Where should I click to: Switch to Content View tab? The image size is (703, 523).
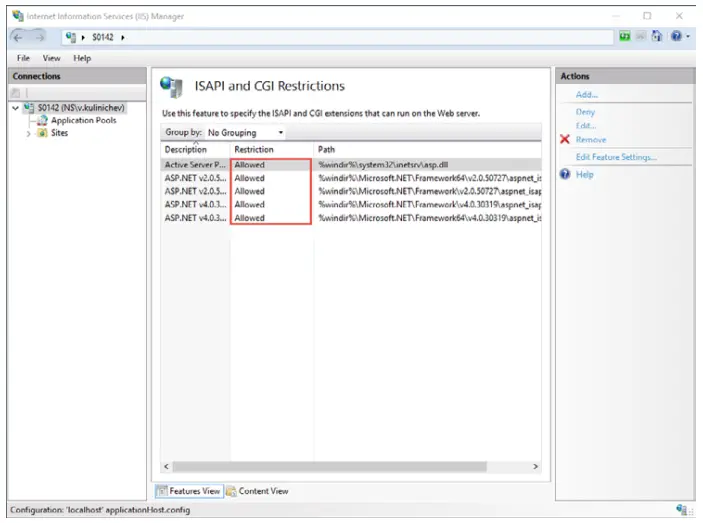tap(257, 491)
